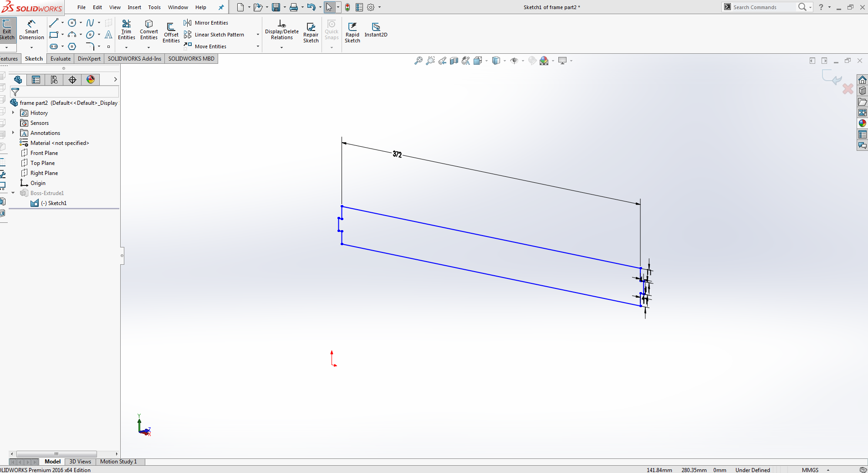
Task: Open the Smart Dimension dropdown arrow
Action: pos(31,47)
